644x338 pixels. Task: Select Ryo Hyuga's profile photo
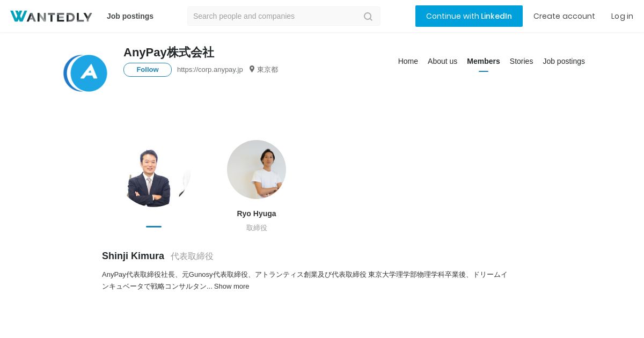[257, 170]
